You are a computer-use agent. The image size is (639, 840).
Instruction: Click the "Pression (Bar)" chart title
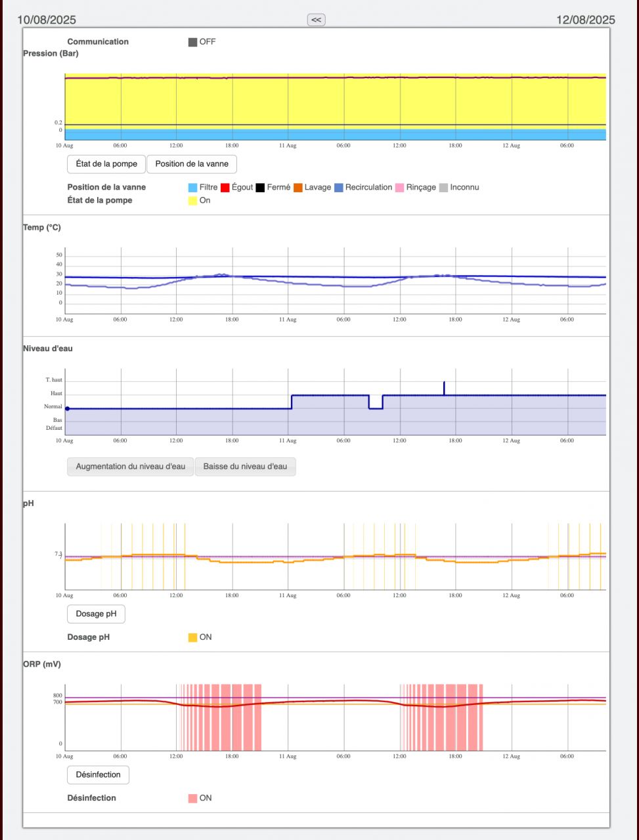point(51,54)
